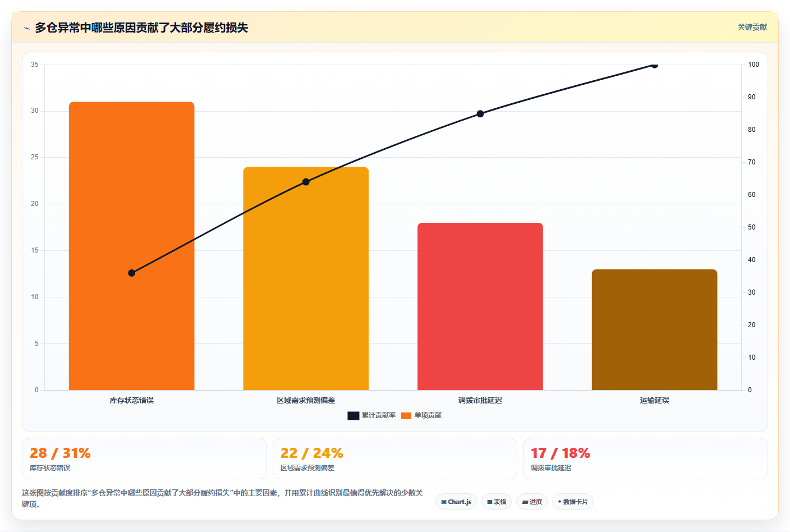Click cumulative line point at 100 percent
The width and height of the screenshot is (790, 532).
(x=654, y=65)
